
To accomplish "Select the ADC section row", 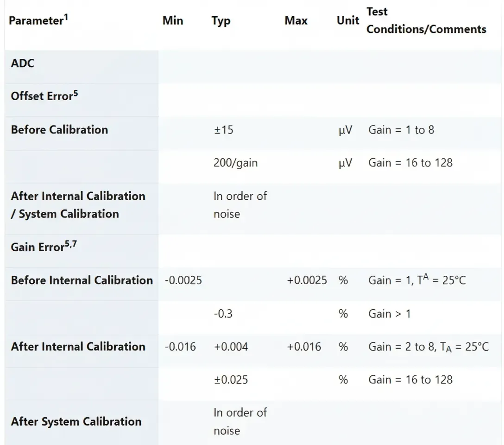I will pos(22,63).
